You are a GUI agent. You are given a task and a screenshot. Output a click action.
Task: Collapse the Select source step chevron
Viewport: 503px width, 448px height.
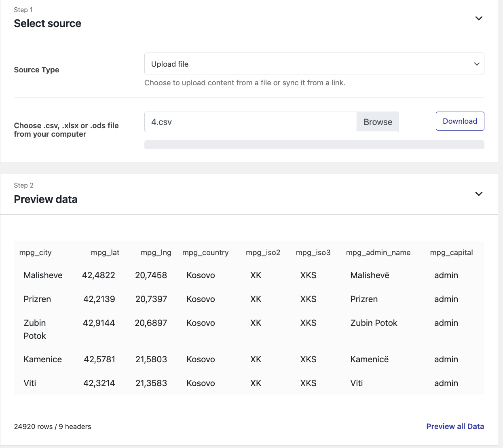(x=479, y=19)
